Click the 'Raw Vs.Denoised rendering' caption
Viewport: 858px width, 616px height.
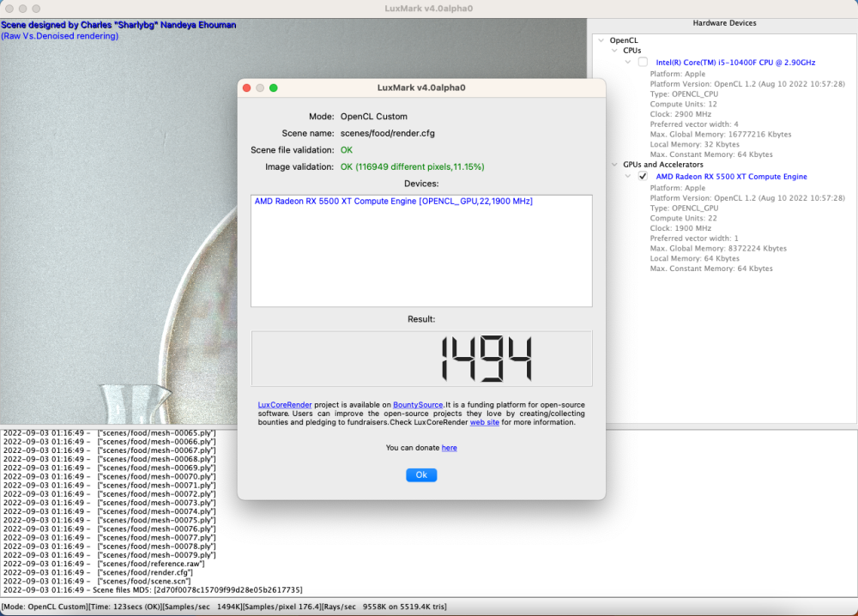(60, 36)
